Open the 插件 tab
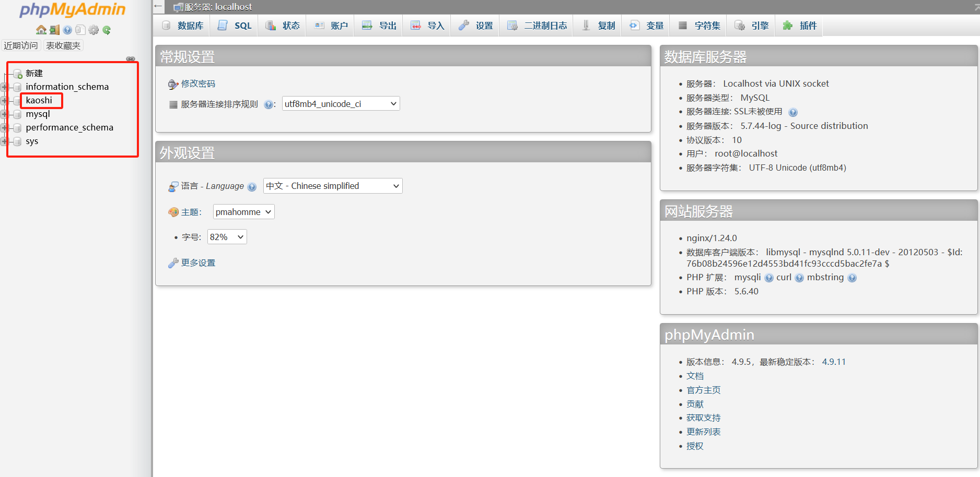The image size is (980, 477). click(x=799, y=26)
